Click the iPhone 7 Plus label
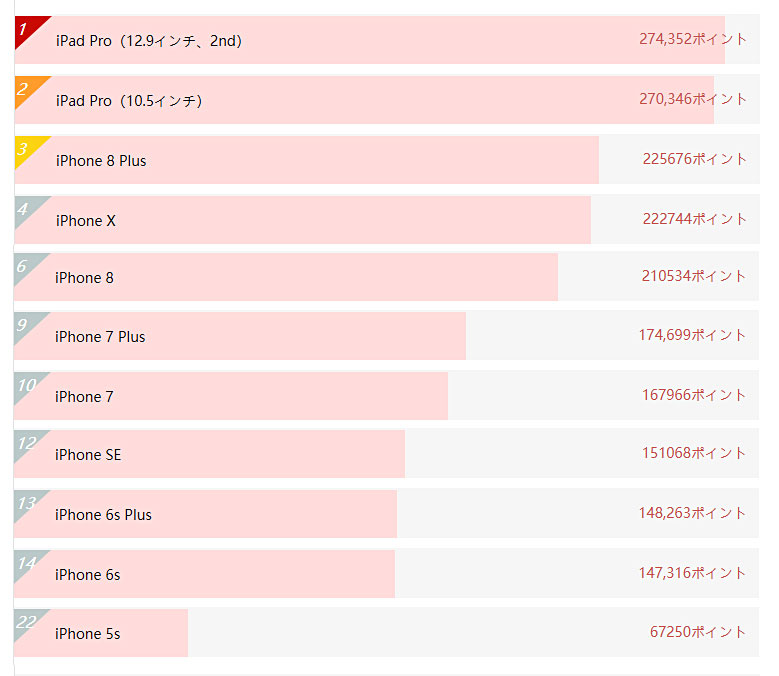Viewport: 779px width, 676px height. point(100,337)
